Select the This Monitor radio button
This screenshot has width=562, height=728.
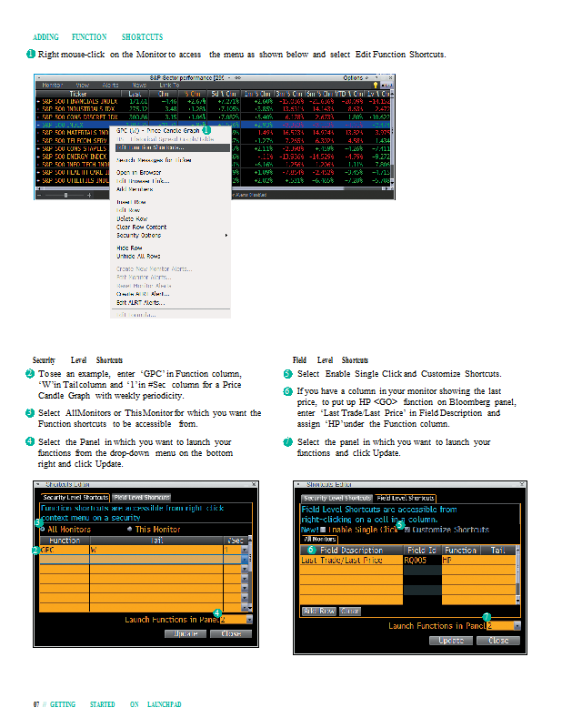(129, 529)
